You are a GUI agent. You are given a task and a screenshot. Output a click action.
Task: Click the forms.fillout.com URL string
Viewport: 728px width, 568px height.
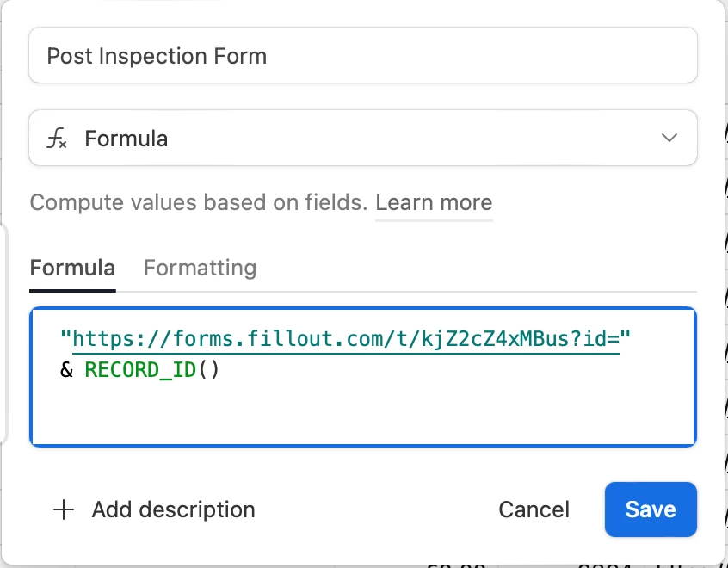click(258, 339)
